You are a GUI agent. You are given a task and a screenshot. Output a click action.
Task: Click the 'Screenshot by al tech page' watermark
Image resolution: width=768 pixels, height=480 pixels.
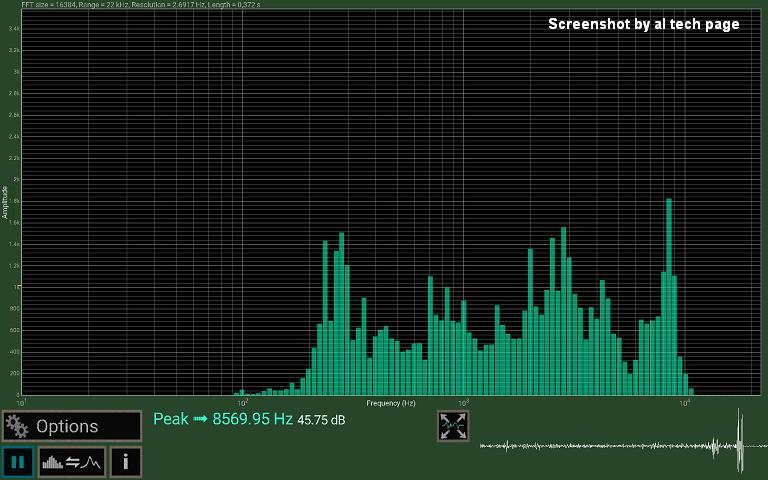pyautogui.click(x=643, y=24)
